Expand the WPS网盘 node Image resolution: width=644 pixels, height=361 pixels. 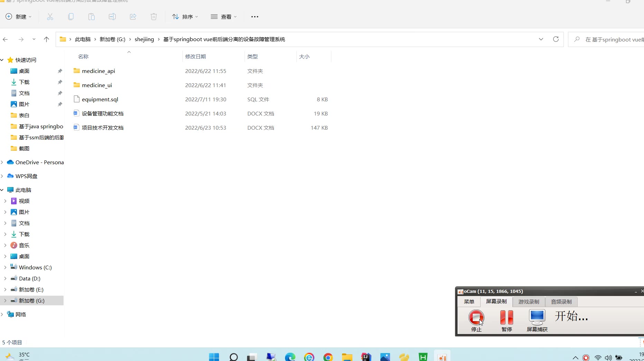[2, 176]
